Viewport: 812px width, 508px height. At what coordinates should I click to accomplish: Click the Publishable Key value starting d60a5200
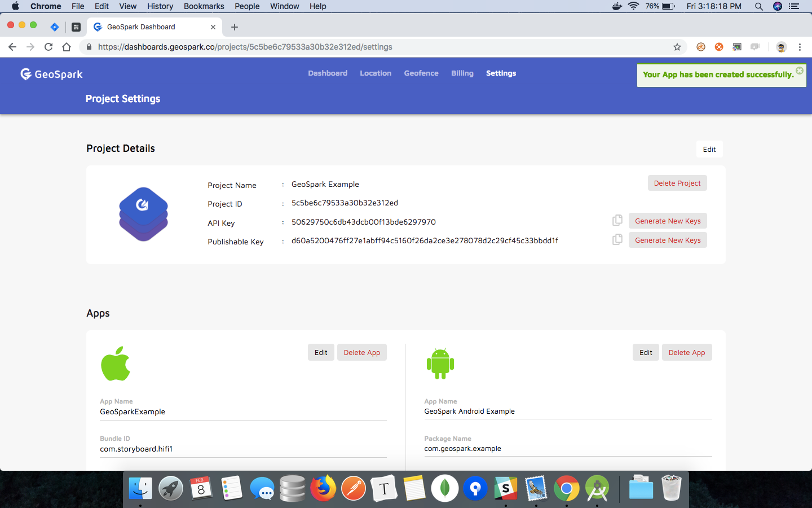(425, 240)
